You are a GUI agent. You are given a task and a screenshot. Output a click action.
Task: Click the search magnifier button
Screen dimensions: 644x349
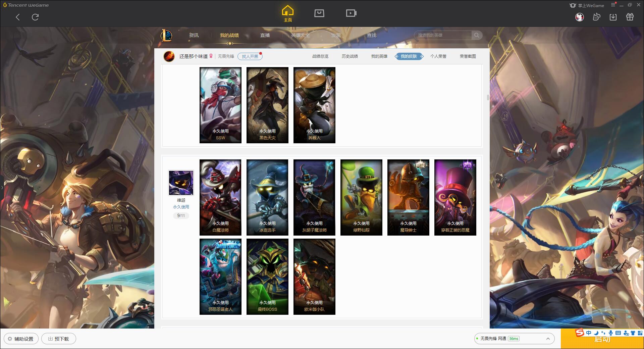(477, 35)
